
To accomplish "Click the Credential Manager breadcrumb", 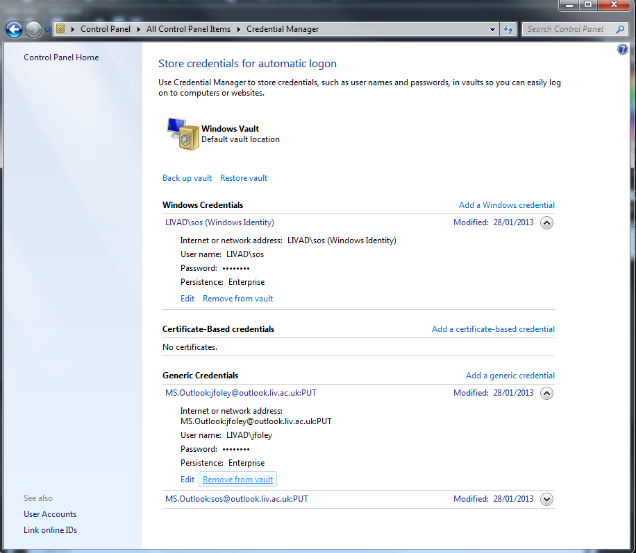I will click(282, 29).
